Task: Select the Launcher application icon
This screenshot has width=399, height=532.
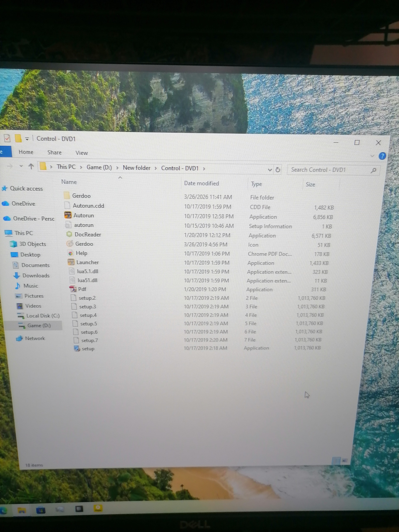Action: click(x=71, y=262)
